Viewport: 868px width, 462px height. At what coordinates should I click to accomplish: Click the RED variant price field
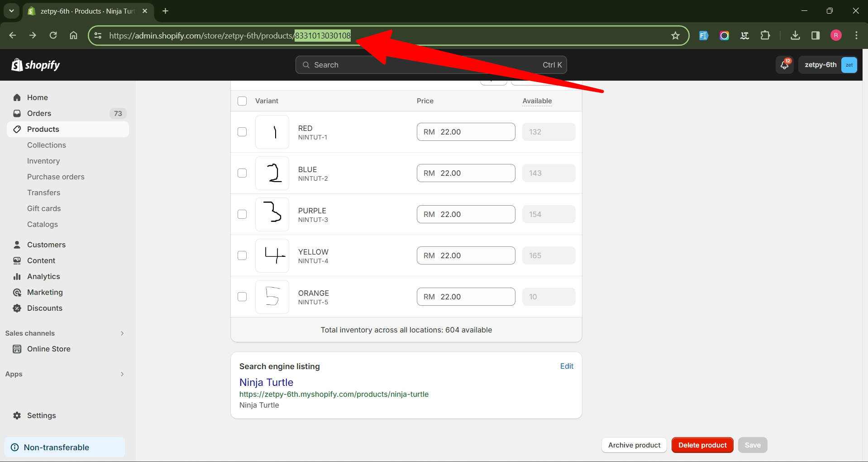point(466,132)
